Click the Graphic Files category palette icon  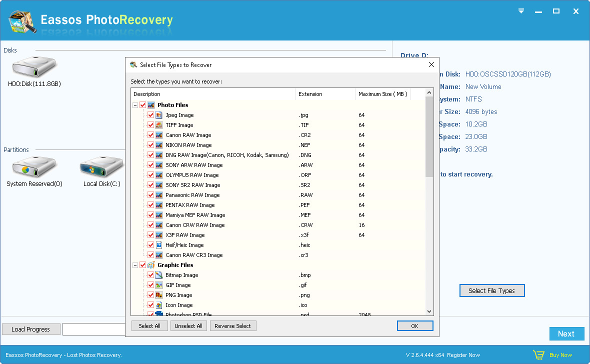(x=151, y=265)
